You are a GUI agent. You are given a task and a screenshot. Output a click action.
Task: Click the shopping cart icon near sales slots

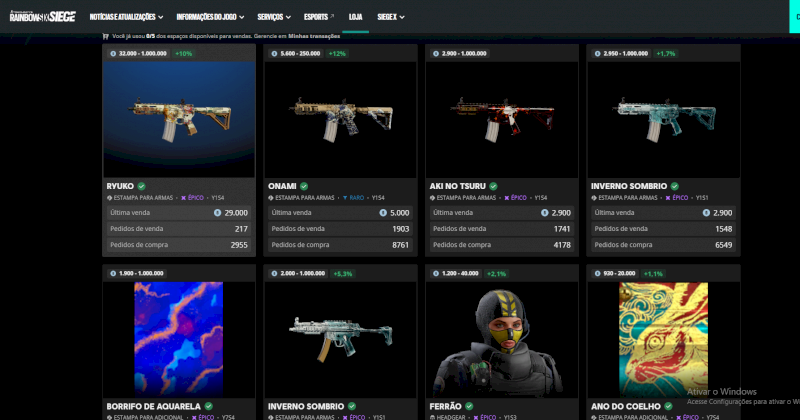coord(106,36)
